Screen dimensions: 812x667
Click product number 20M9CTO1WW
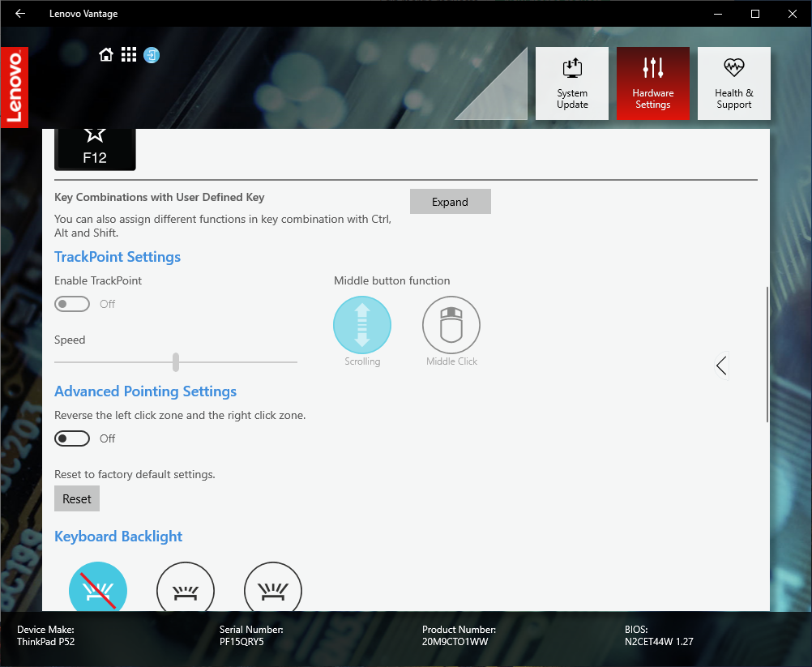click(455, 642)
